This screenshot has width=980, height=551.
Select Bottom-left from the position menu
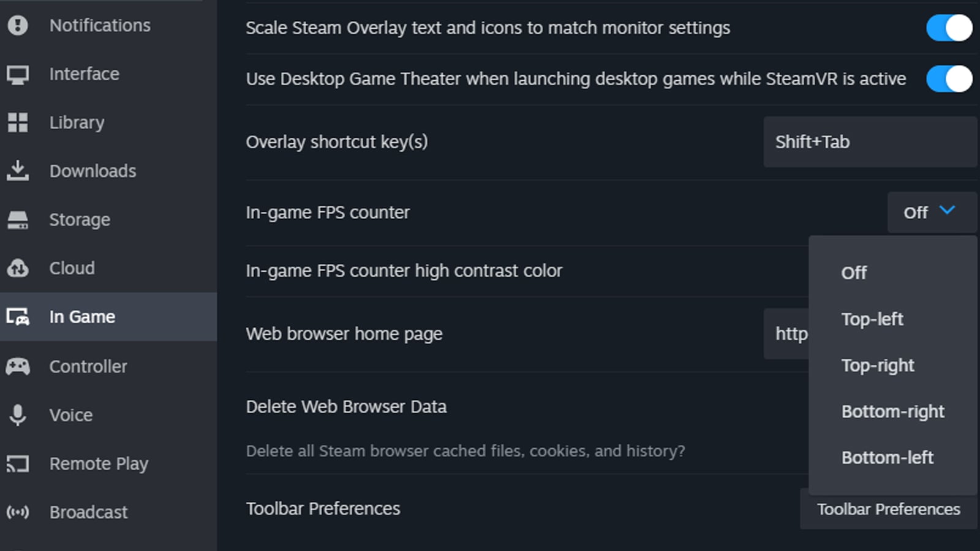[x=887, y=457]
